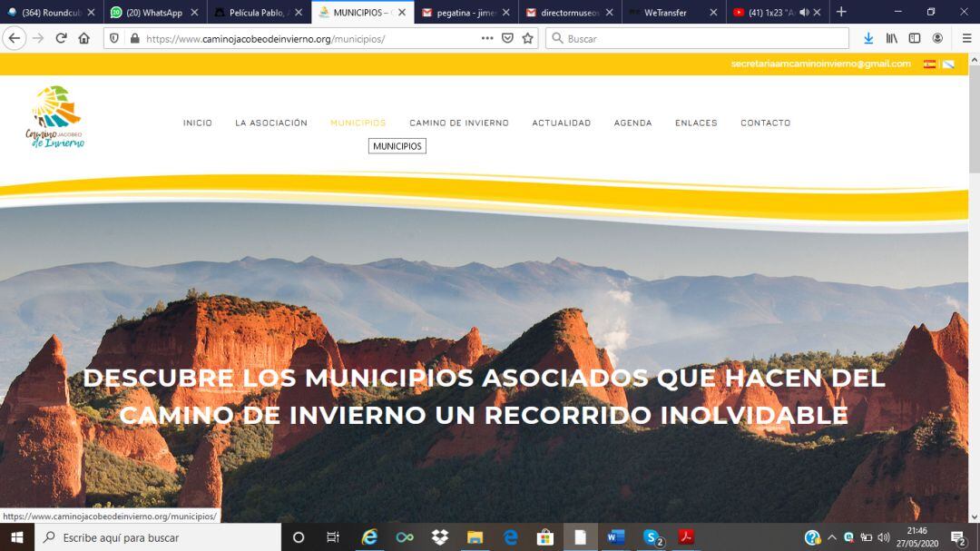Bookmark this page with the star icon

click(526, 38)
